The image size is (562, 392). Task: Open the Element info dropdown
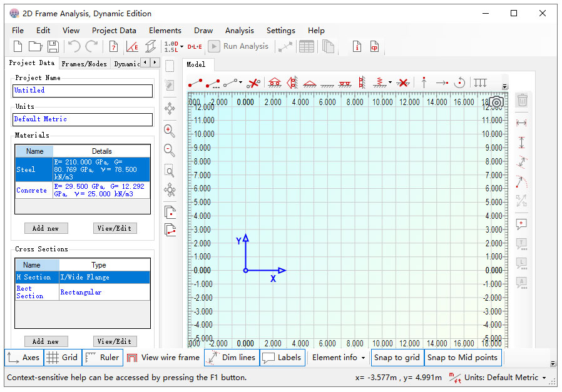(x=339, y=358)
